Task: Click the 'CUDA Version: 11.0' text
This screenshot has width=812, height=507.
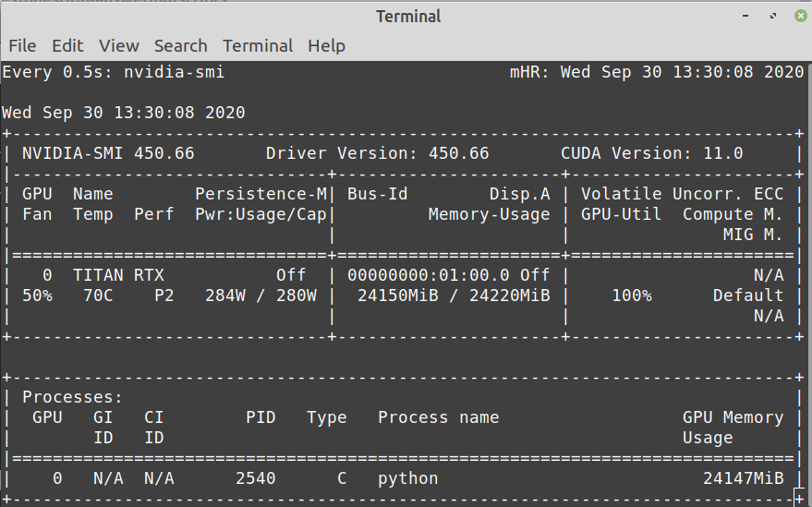Action: pyautogui.click(x=651, y=153)
